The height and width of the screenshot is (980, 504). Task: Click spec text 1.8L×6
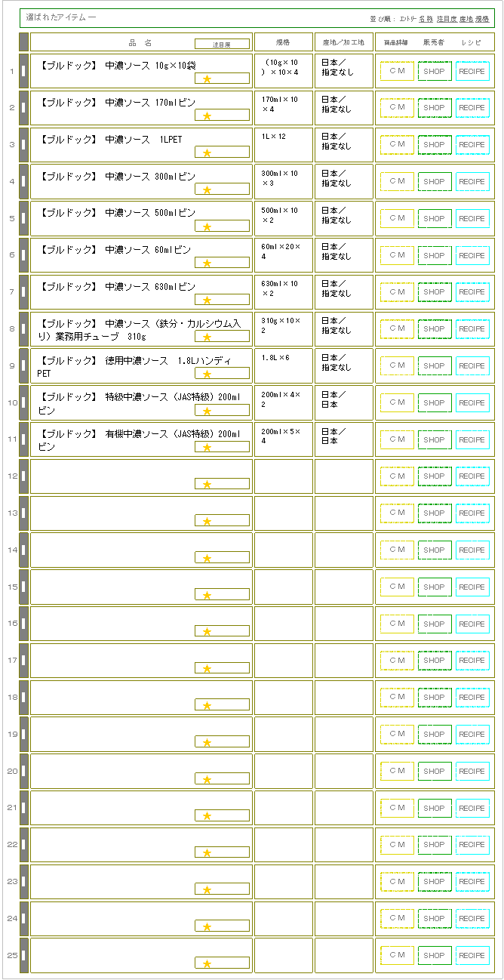(275, 358)
